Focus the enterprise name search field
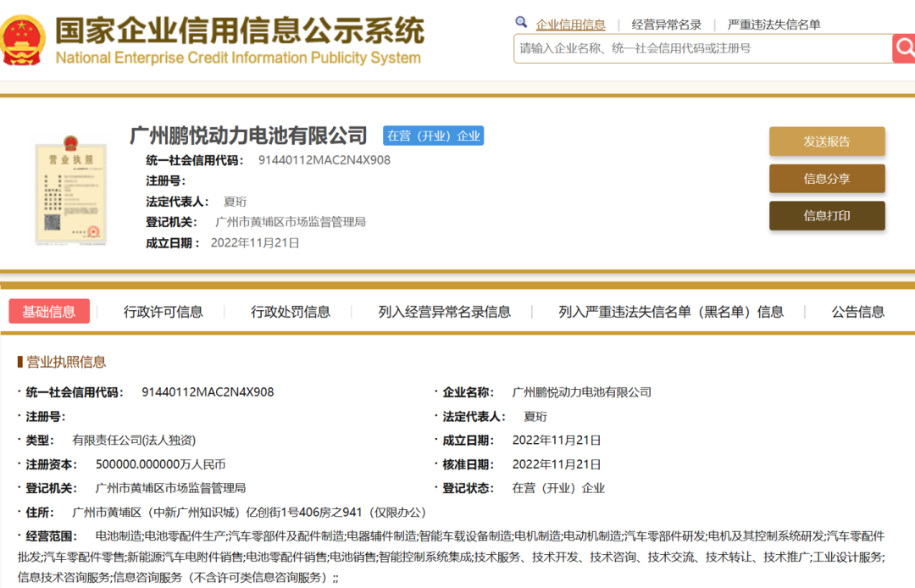This screenshot has width=915, height=588. click(x=701, y=48)
